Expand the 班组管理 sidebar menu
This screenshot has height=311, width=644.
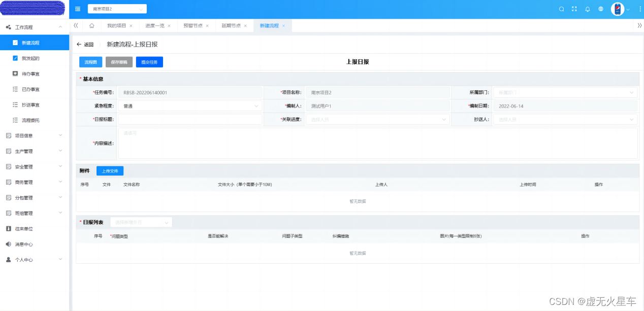coord(35,213)
